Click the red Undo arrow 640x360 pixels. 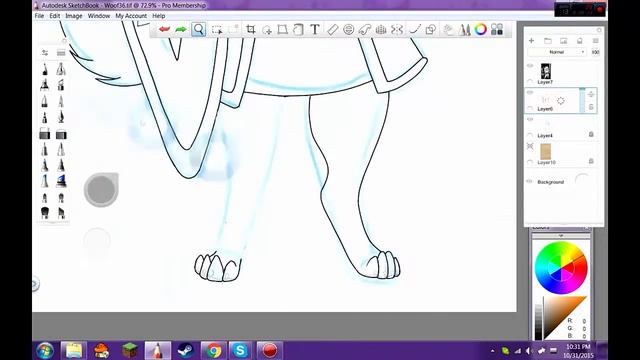click(x=164, y=29)
